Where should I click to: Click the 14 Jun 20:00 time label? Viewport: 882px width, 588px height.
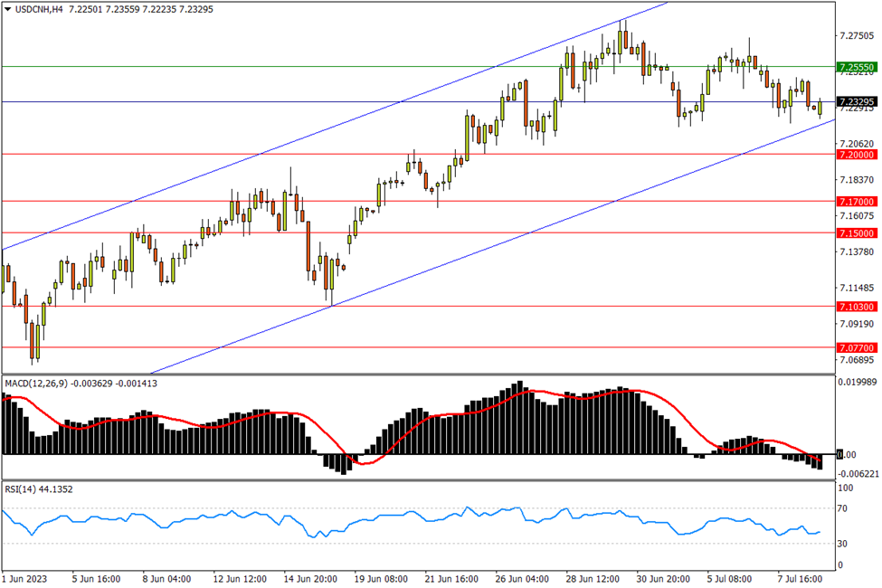pos(312,578)
